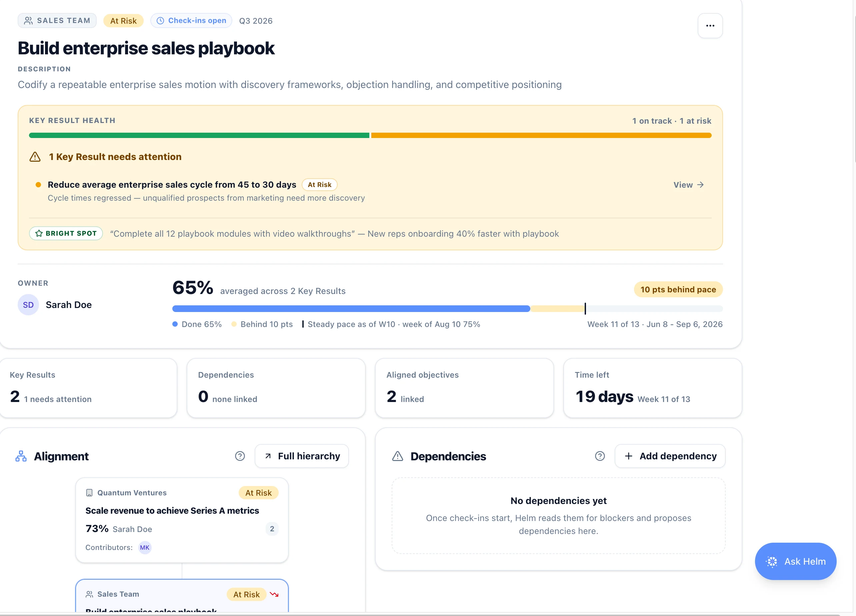The image size is (856, 616).
Task: Click the Alignment hierarchy icon
Action: tap(21, 456)
